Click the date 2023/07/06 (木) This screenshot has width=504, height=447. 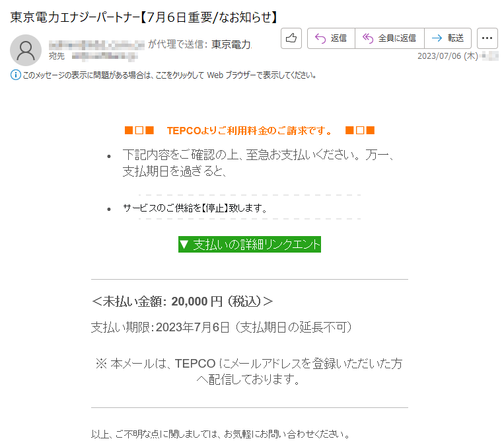[447, 56]
